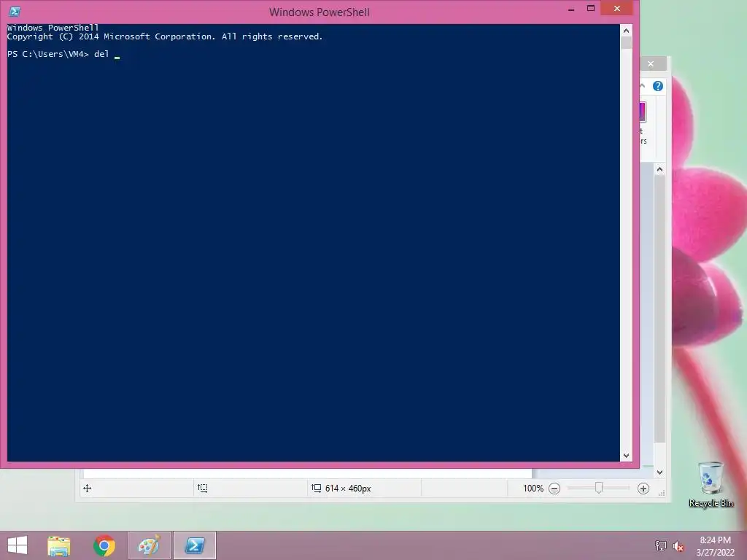Click the image size icon in Paint status bar
Image resolution: width=747 pixels, height=560 pixels.
point(316,488)
